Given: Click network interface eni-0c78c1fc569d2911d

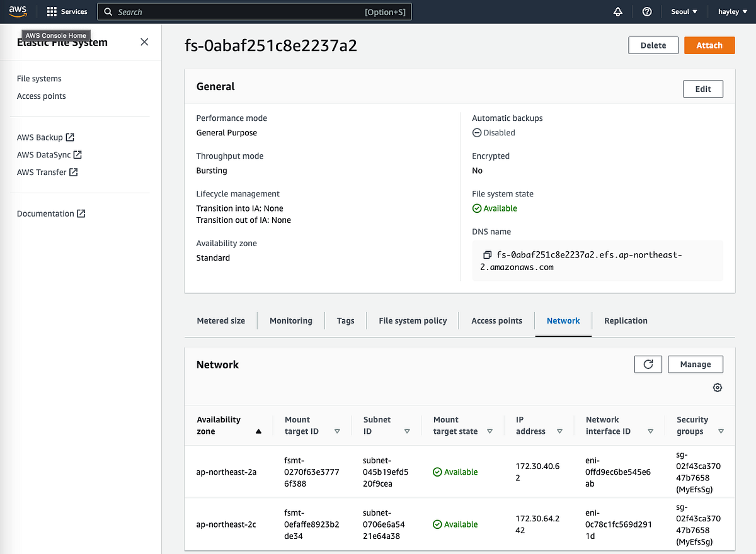Looking at the screenshot, I should click(617, 524).
